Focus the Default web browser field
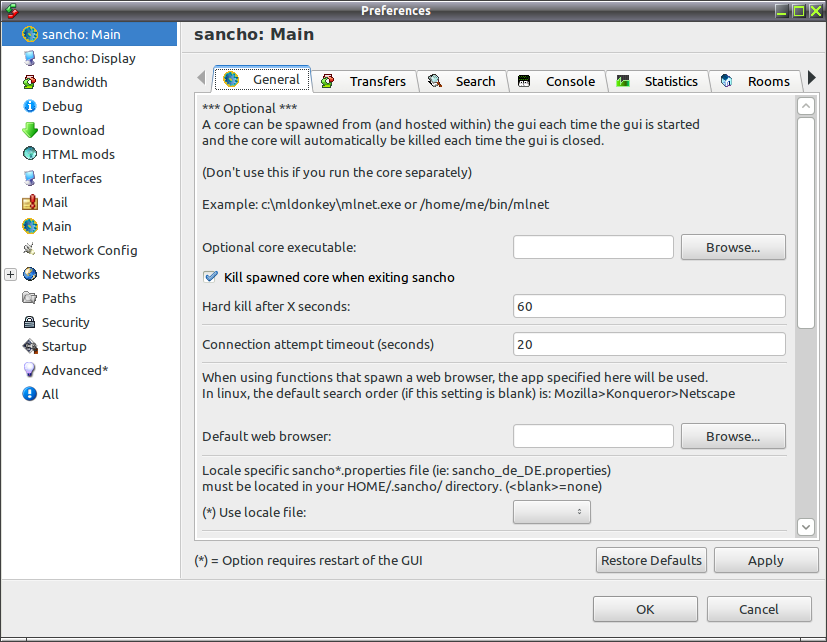 pyautogui.click(x=593, y=436)
